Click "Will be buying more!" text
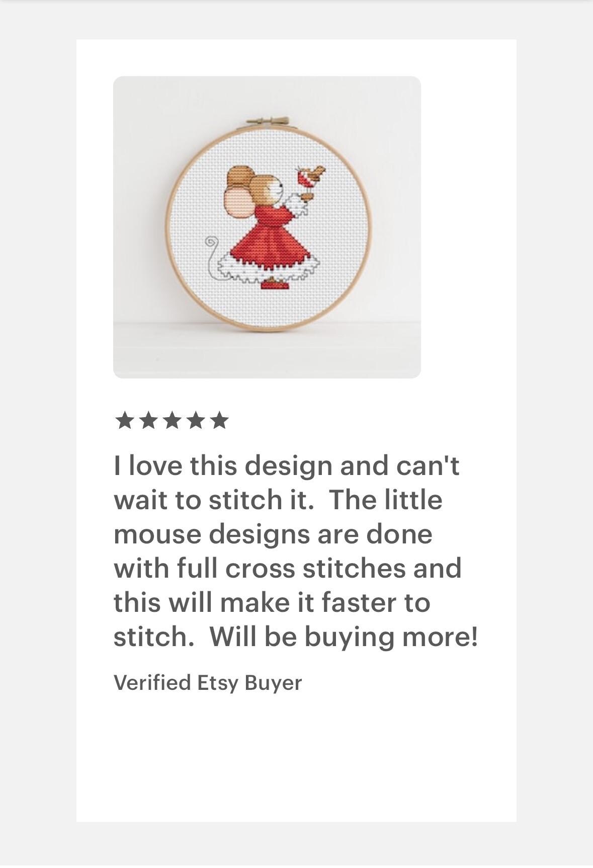Viewport: 593px width, 868px height. 344,637
